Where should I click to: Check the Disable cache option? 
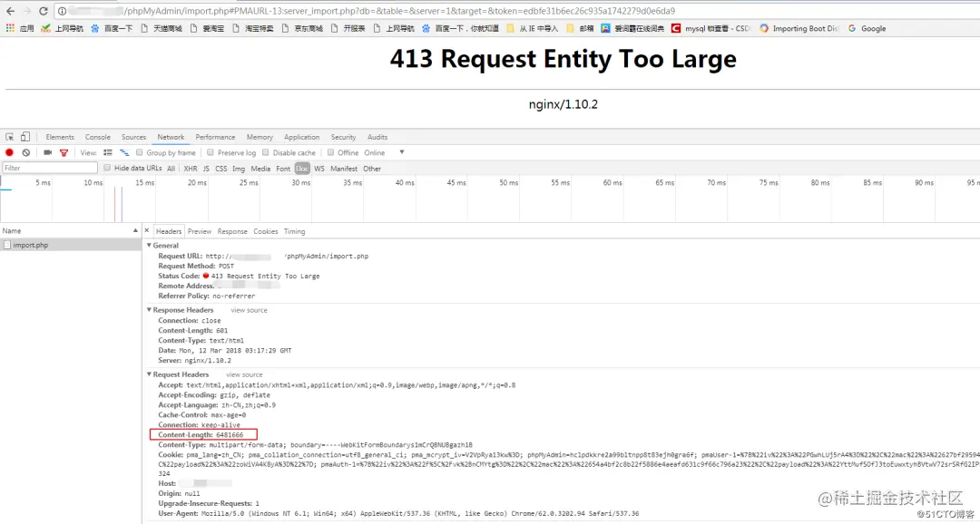tap(266, 152)
